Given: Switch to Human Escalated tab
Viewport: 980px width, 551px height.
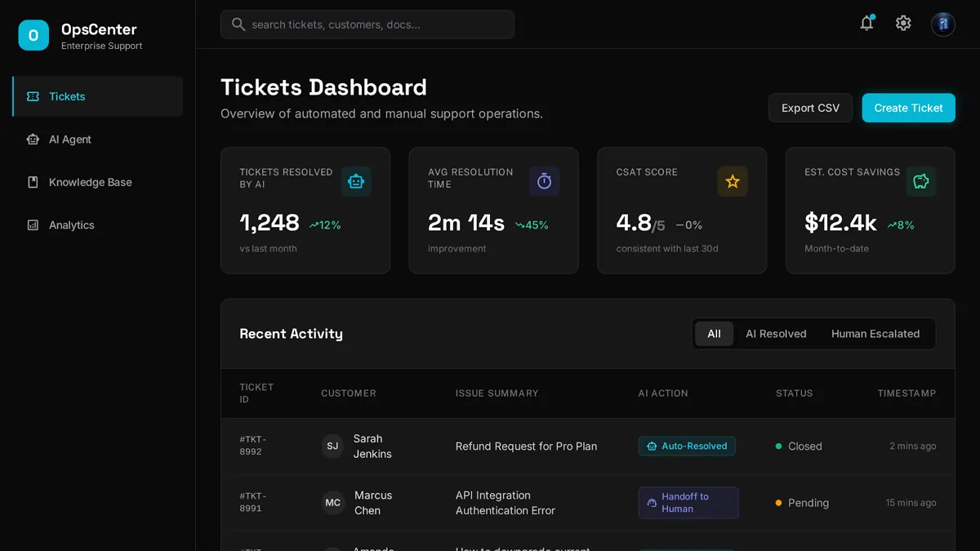Looking at the screenshot, I should (875, 334).
